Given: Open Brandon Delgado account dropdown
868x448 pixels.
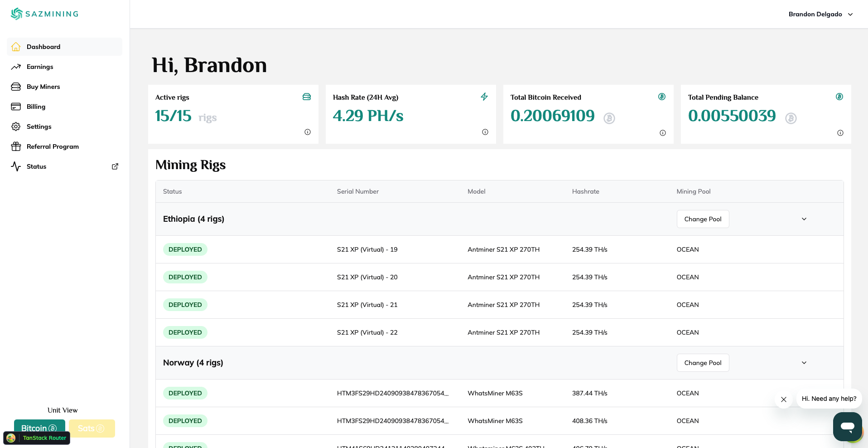Looking at the screenshot, I should click(820, 14).
